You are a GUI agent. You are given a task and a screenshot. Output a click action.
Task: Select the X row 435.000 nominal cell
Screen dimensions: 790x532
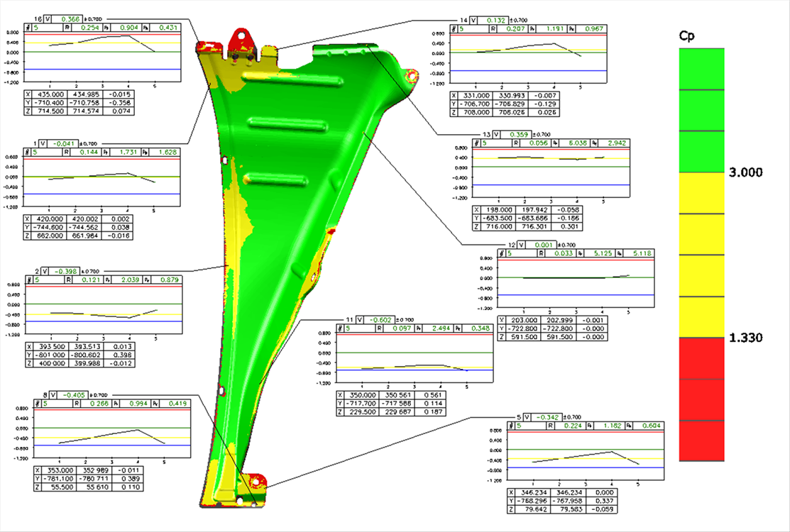click(x=50, y=94)
